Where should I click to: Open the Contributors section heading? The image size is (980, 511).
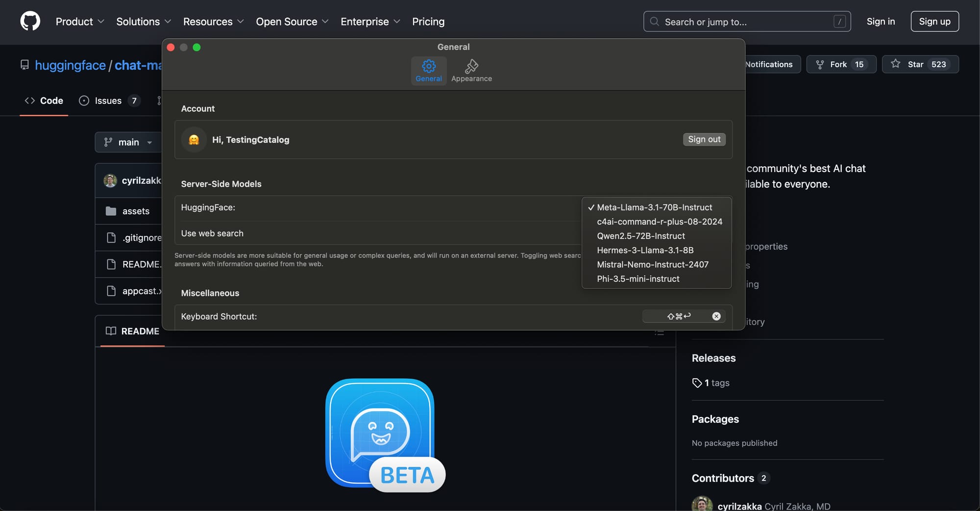pos(723,478)
